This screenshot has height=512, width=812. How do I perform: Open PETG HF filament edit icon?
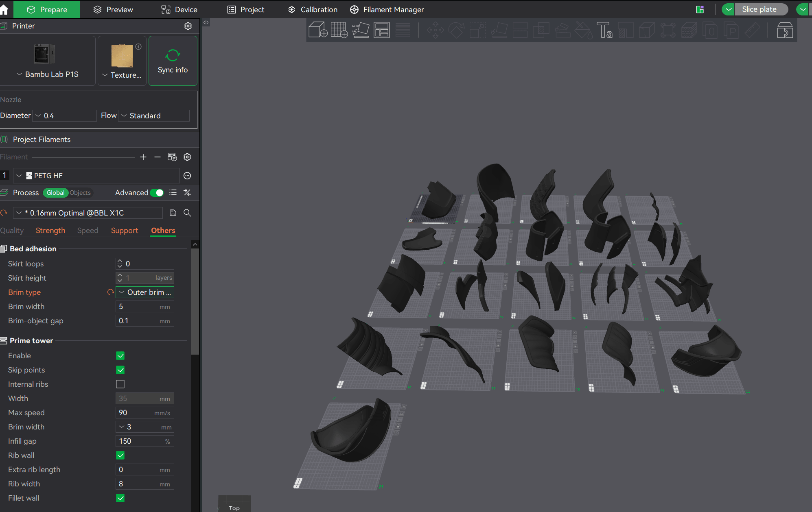click(187, 176)
